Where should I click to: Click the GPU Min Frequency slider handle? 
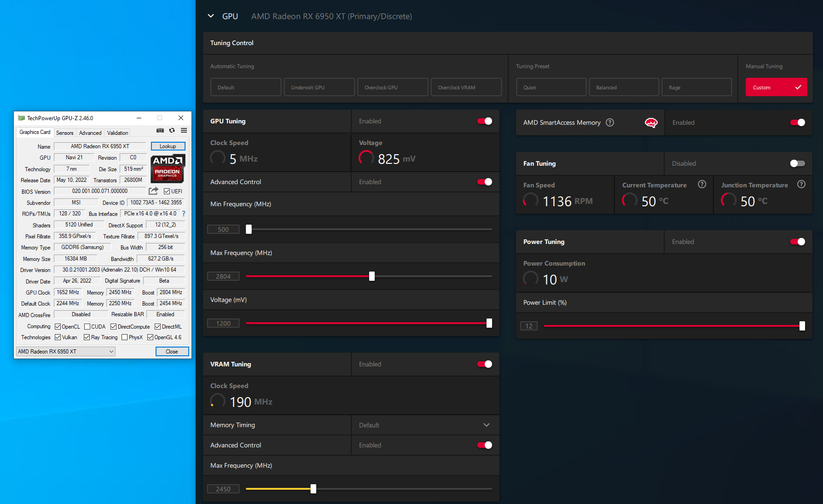tap(249, 229)
